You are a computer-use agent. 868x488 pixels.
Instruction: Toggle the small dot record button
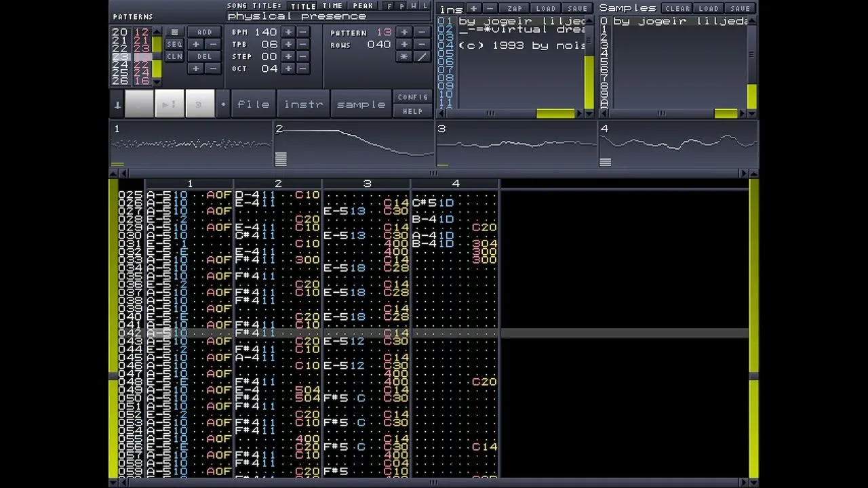[x=223, y=105]
